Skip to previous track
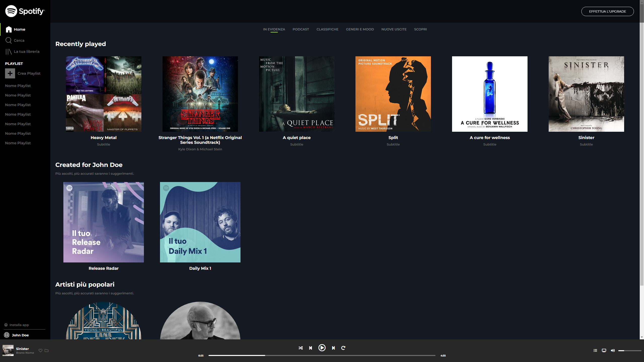Screen dimensions: 644x362 click(311, 348)
